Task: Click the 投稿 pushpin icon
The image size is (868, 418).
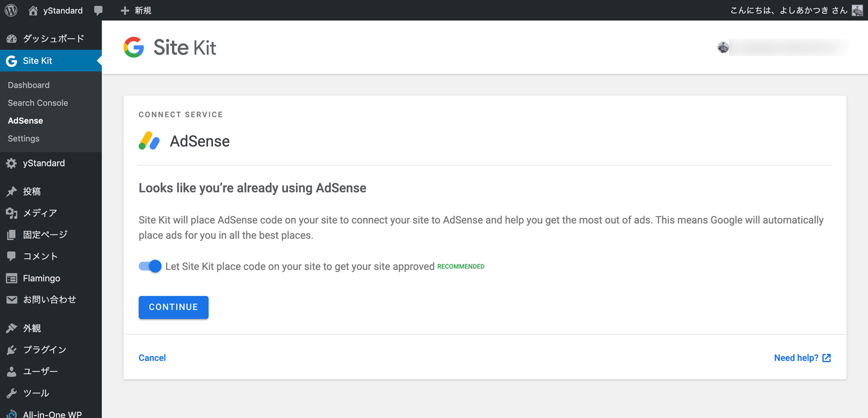Action: (11, 191)
